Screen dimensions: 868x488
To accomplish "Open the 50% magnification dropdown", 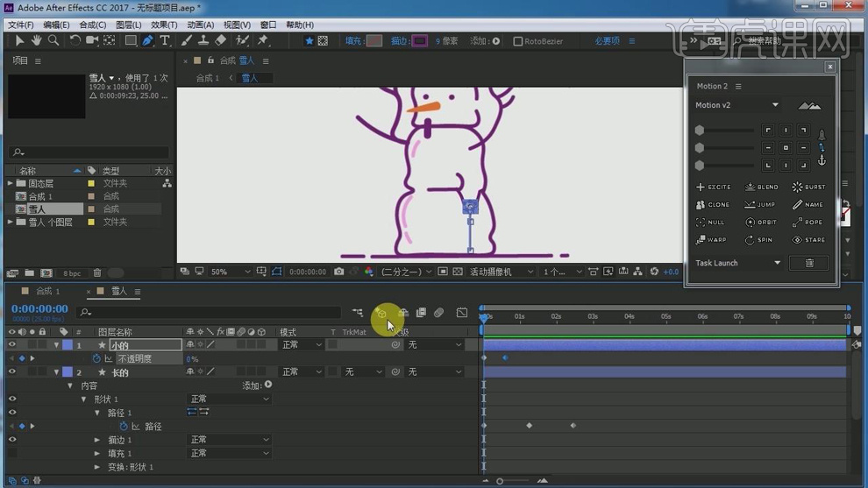I will (230, 272).
